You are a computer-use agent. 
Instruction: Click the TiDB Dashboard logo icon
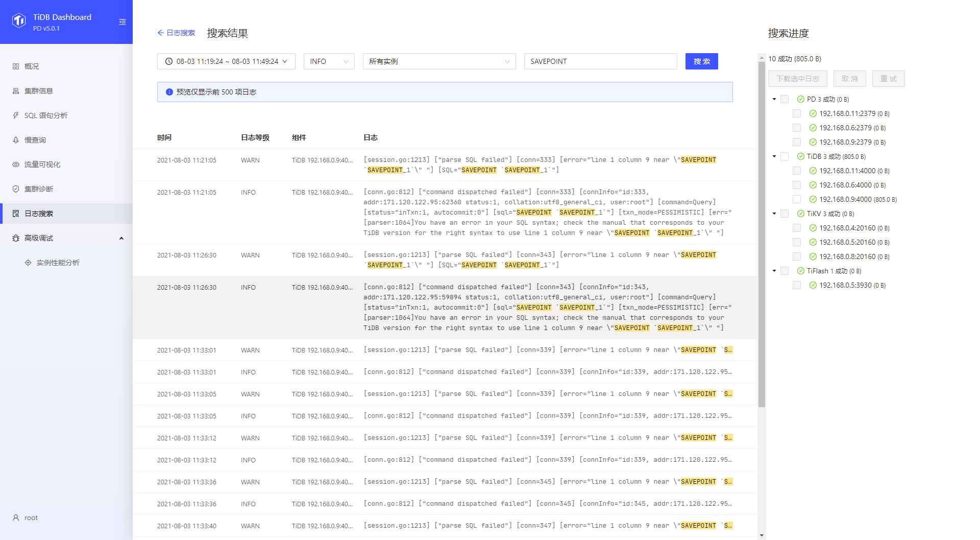pos(19,21)
